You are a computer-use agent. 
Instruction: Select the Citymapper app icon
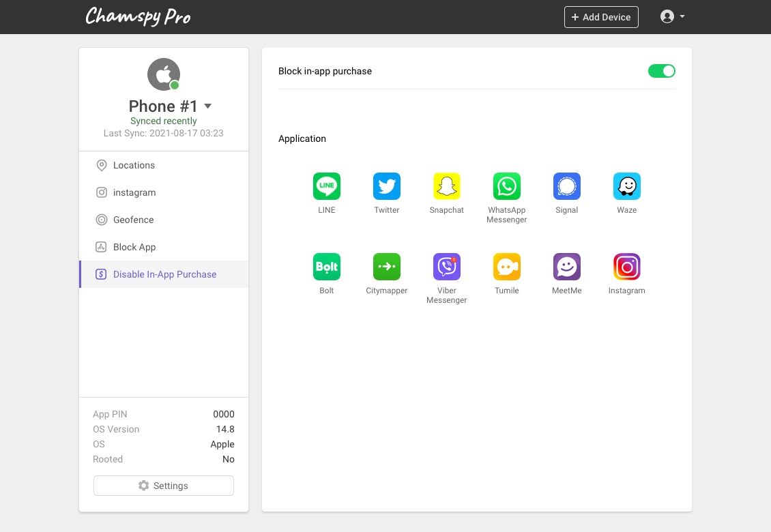coord(386,267)
